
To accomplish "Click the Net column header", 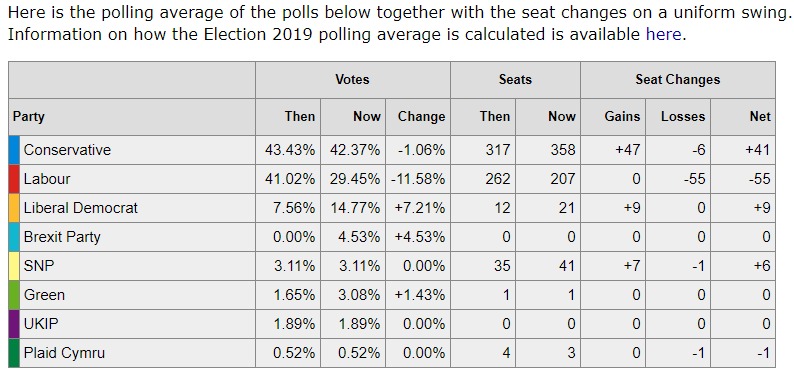I will [x=743, y=116].
